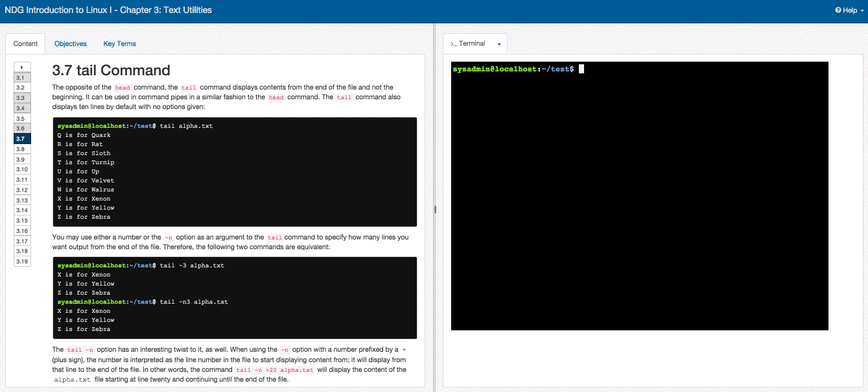Click the 'tail -3 alpha.txt' example command
The image size is (868, 392).
tap(192, 265)
